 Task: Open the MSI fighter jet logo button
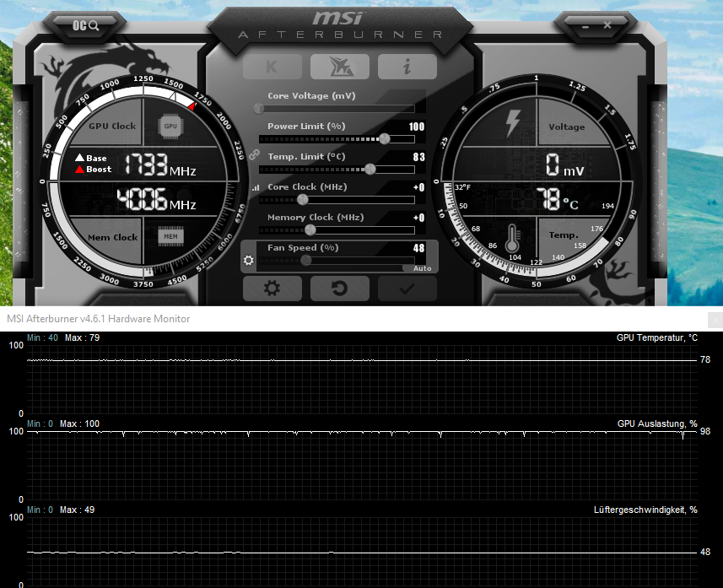click(340, 67)
